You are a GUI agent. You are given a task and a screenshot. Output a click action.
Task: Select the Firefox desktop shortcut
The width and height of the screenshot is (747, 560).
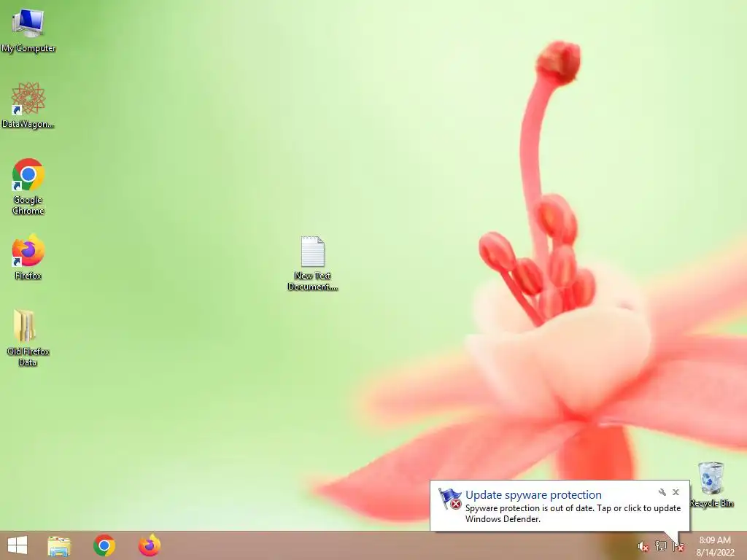pos(28,257)
